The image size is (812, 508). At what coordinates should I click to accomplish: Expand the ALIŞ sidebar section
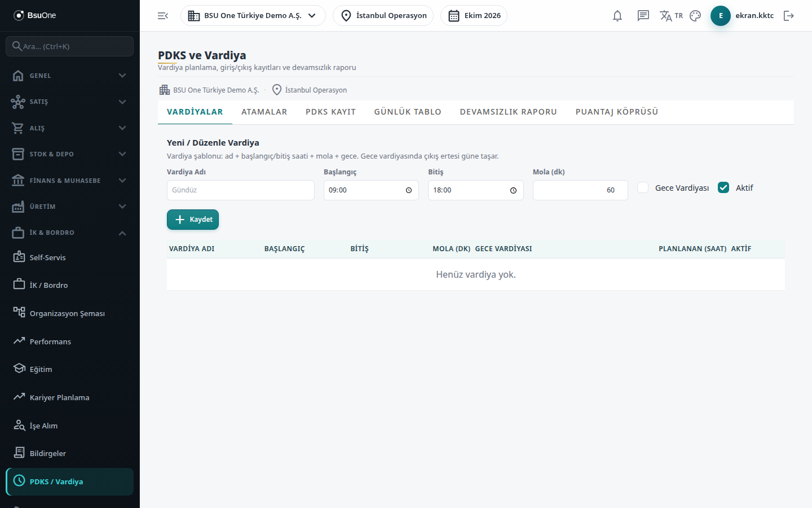point(69,128)
